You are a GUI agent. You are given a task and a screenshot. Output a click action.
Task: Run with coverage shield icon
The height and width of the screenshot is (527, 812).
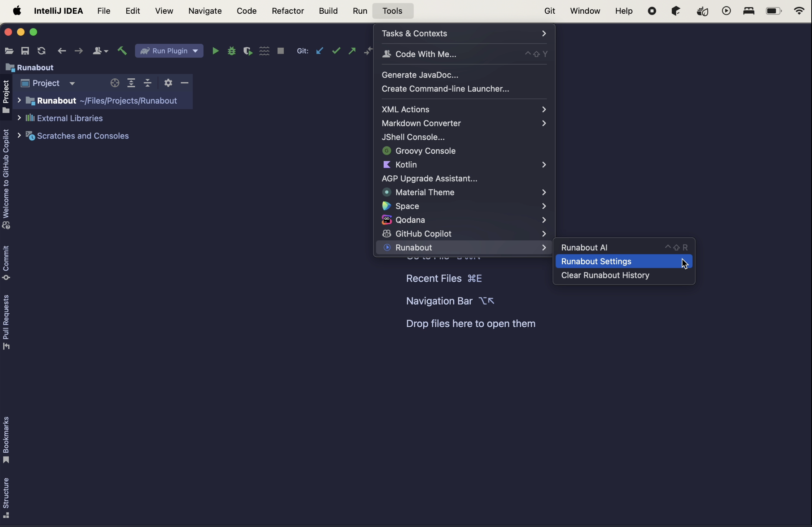248,51
